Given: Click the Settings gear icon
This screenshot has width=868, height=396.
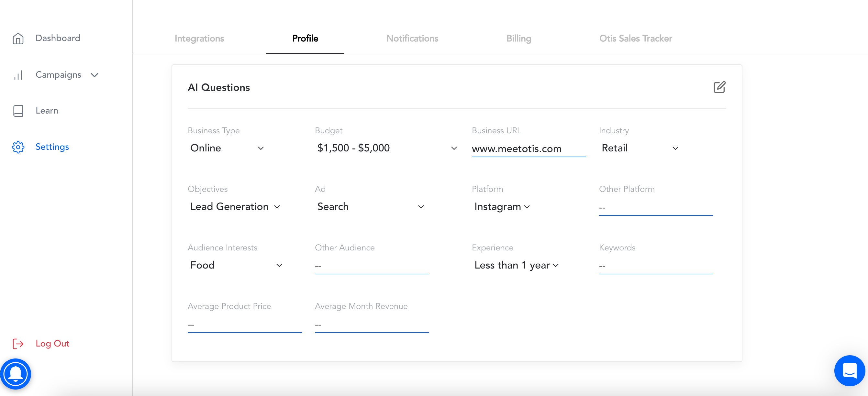Looking at the screenshot, I should click(x=18, y=147).
